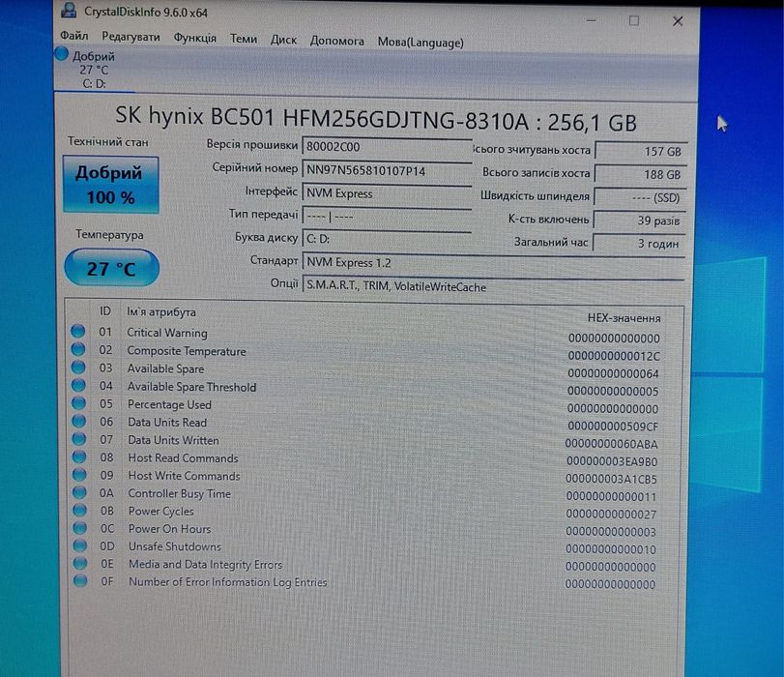The width and height of the screenshot is (784, 677).
Task: Select the Percentage Used attribute name
Action: click(x=169, y=404)
